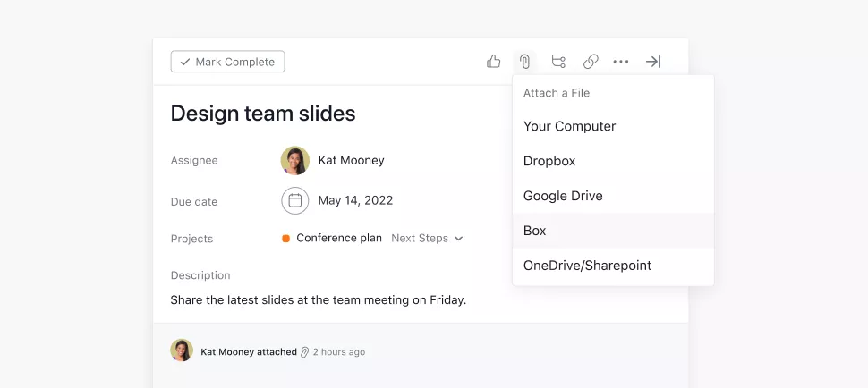Select Google Drive from attach menu
Screen dimensions: 868x388
point(563,196)
